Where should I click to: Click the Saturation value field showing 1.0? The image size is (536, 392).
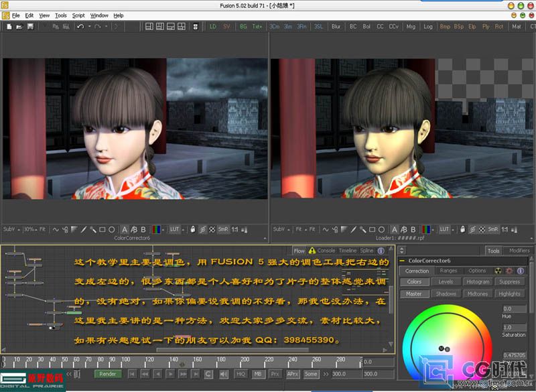pyautogui.click(x=514, y=327)
